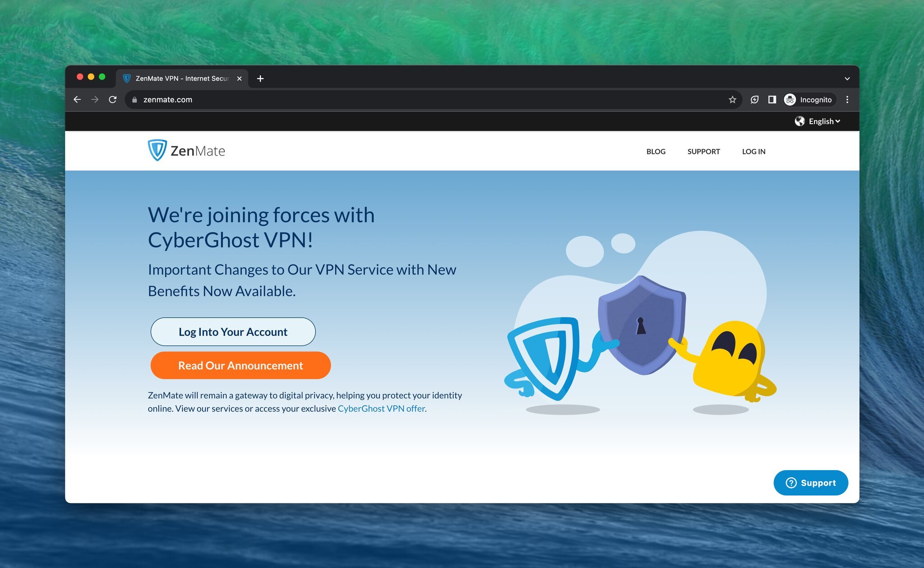Reload the zenmate.com page
The width and height of the screenshot is (924, 568).
tap(113, 100)
